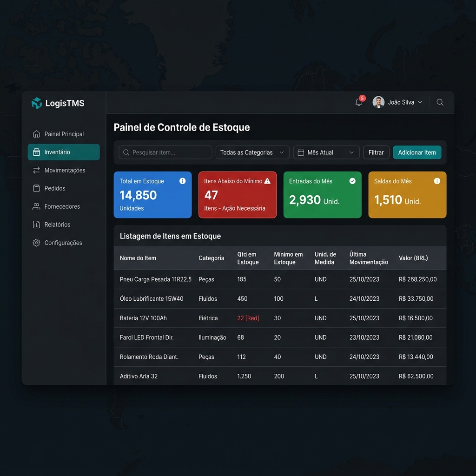Click the red 22 [Red] stock quantity

[248, 318]
